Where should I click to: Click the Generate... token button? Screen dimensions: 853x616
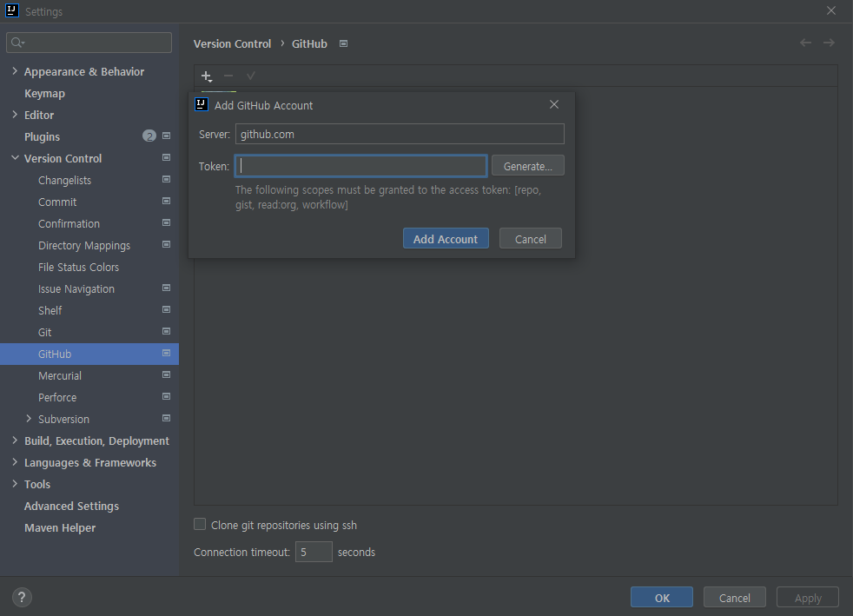(527, 166)
